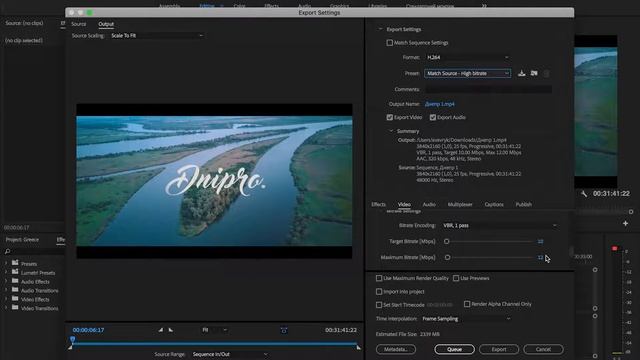Uncheck the Export Video checkbox
The width and height of the screenshot is (640, 360).
click(389, 117)
